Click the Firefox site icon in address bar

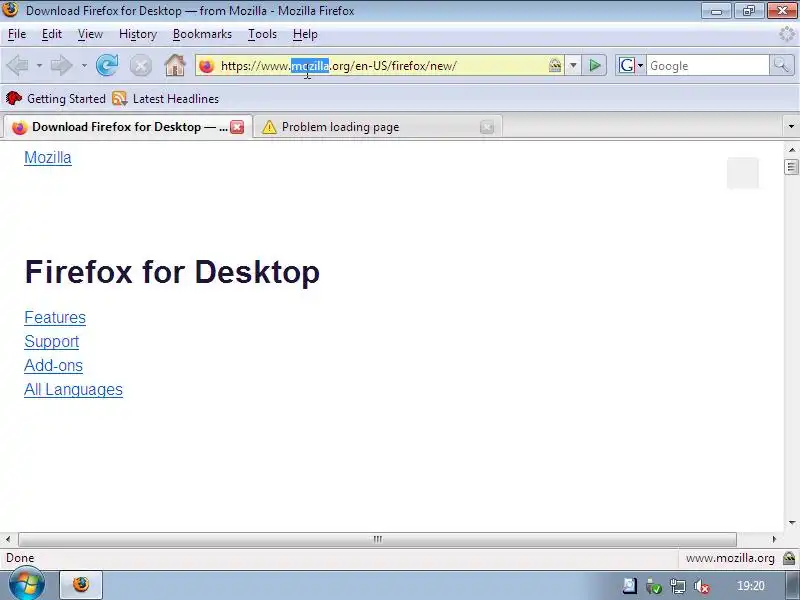point(207,66)
